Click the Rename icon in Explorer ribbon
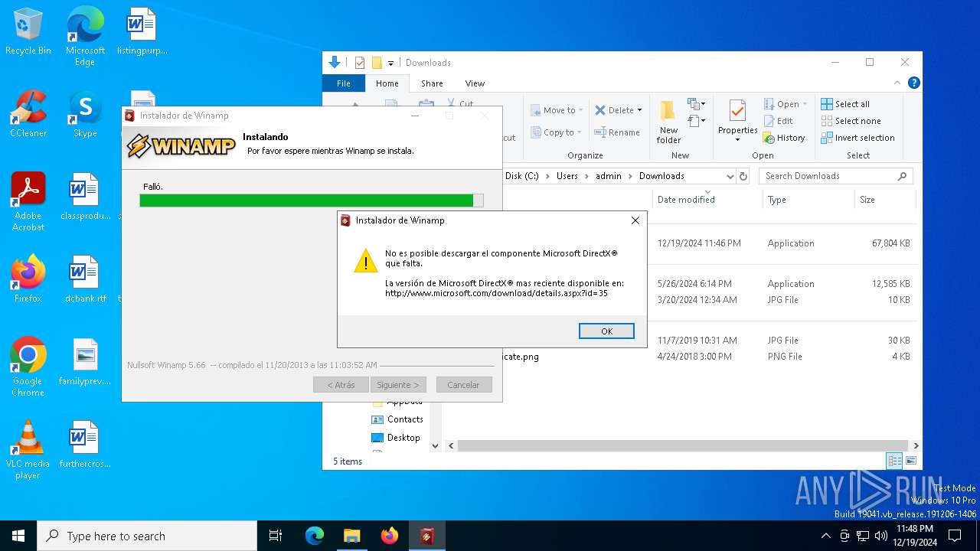The height and width of the screenshot is (551, 980). click(600, 132)
